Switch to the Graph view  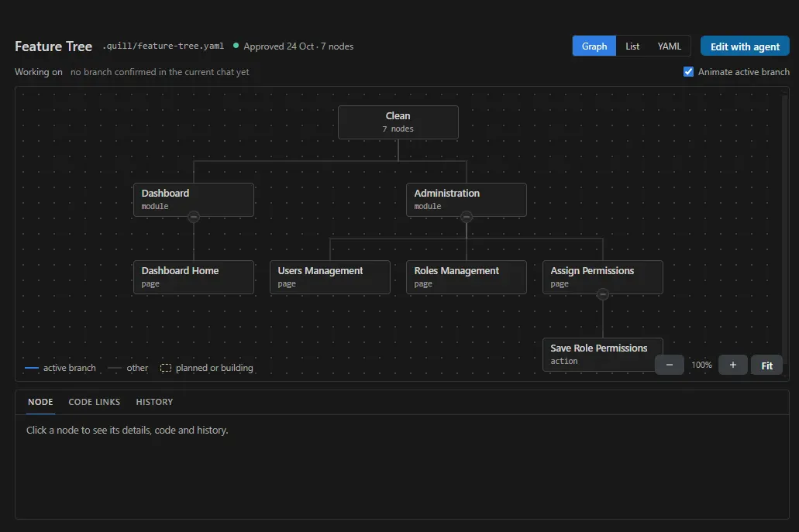click(594, 46)
